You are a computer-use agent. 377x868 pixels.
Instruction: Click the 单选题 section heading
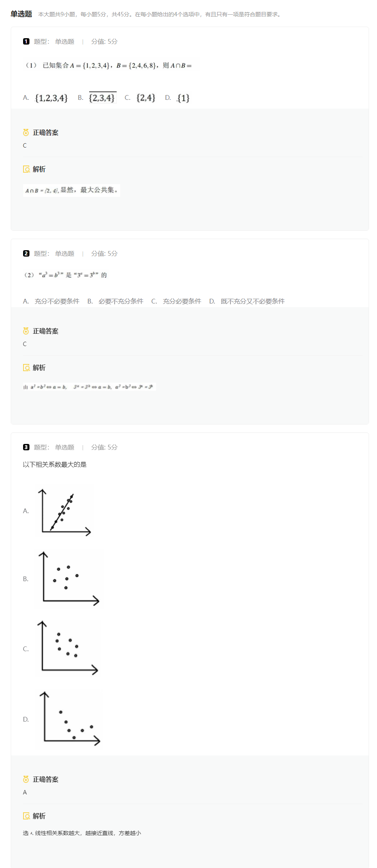click(21, 14)
